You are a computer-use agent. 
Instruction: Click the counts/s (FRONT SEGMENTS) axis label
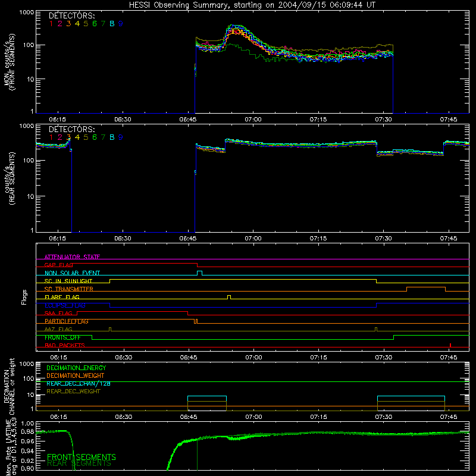pos(9,62)
